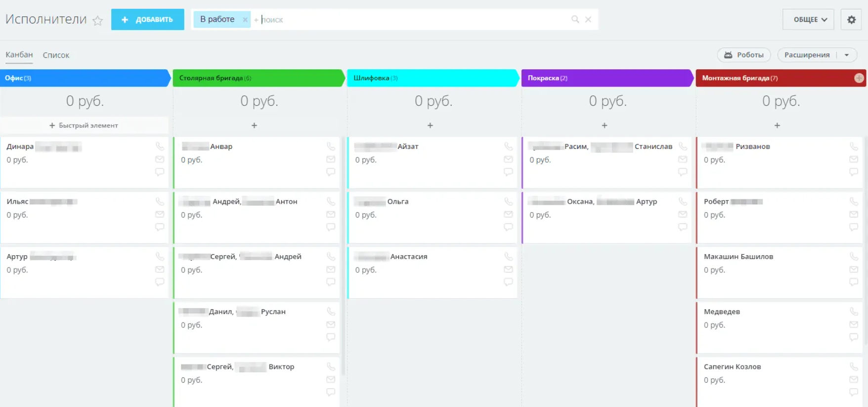Switch to the Список view tab
Viewport: 868px width, 407px height.
(x=56, y=55)
